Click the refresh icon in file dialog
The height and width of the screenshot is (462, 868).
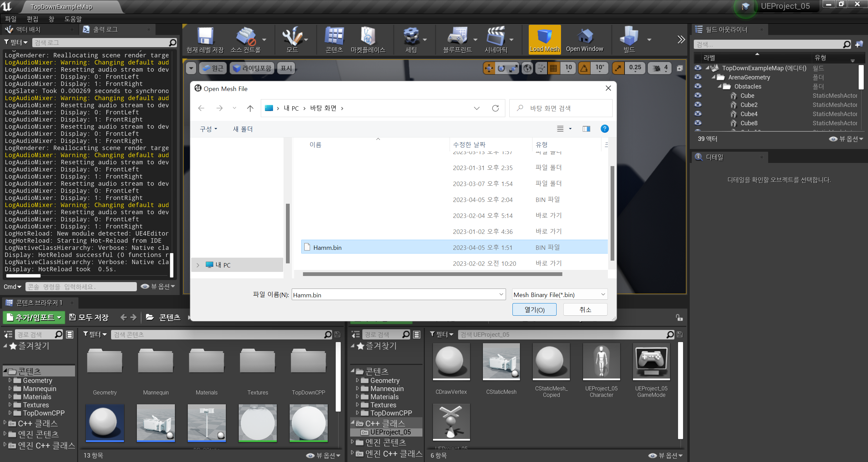pos(495,108)
